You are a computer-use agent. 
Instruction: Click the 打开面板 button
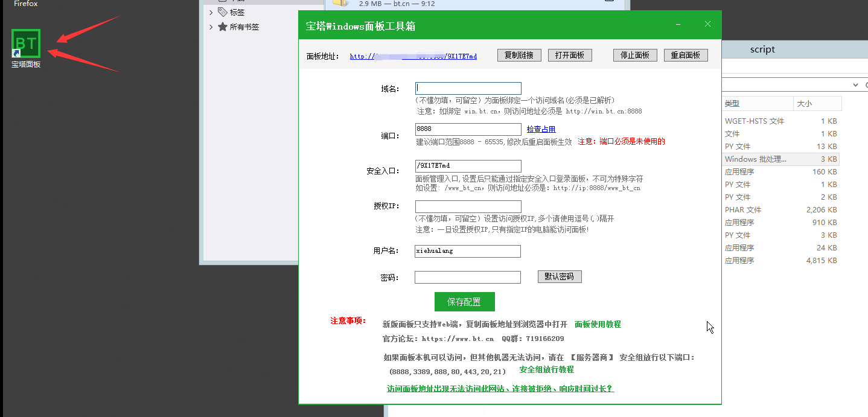click(570, 55)
